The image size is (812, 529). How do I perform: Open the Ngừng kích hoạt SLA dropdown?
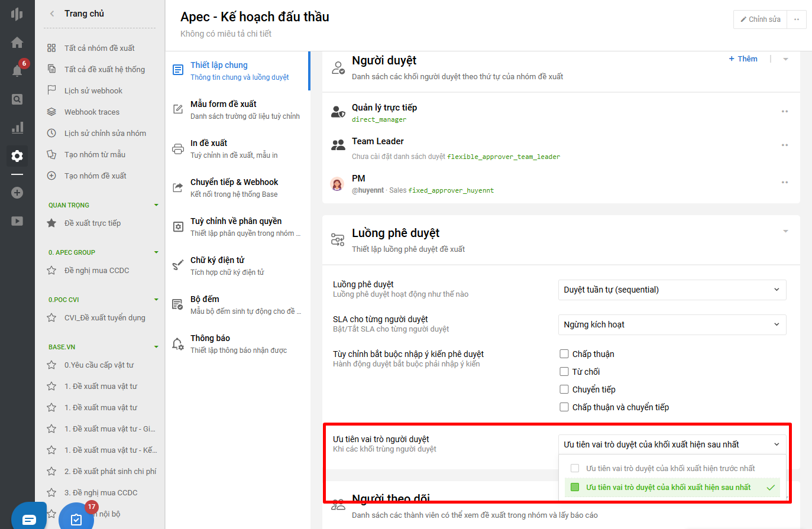tap(672, 324)
